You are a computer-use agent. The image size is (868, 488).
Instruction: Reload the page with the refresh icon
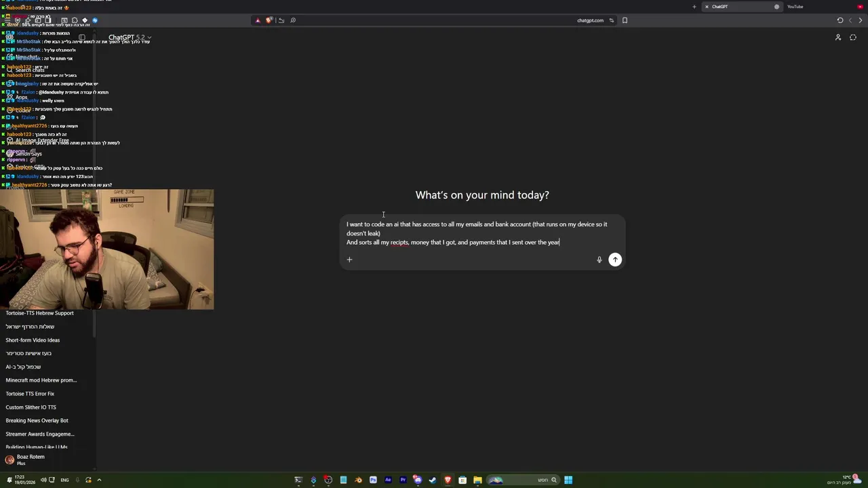[840, 20]
